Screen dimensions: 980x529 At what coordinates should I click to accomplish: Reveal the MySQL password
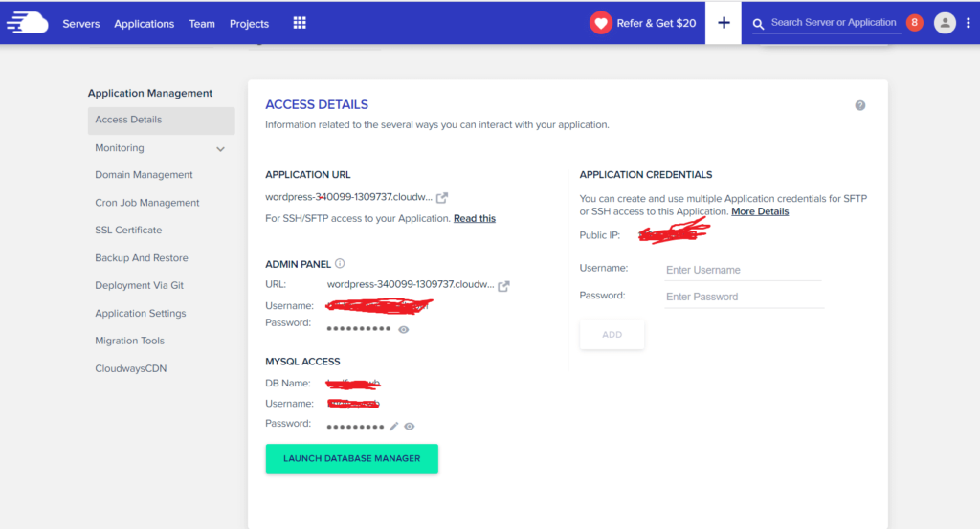coord(410,427)
